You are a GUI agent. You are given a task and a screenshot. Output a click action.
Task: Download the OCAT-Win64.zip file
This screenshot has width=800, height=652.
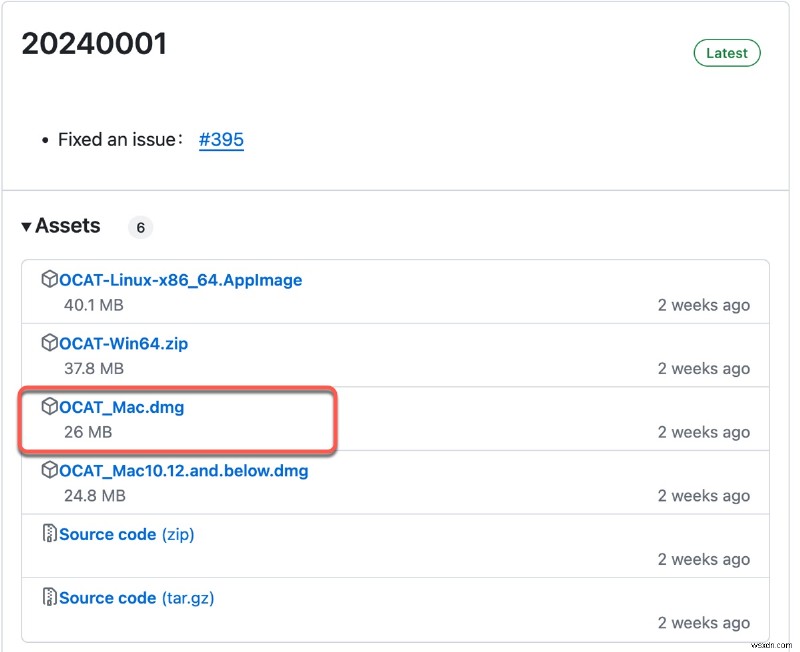(123, 344)
